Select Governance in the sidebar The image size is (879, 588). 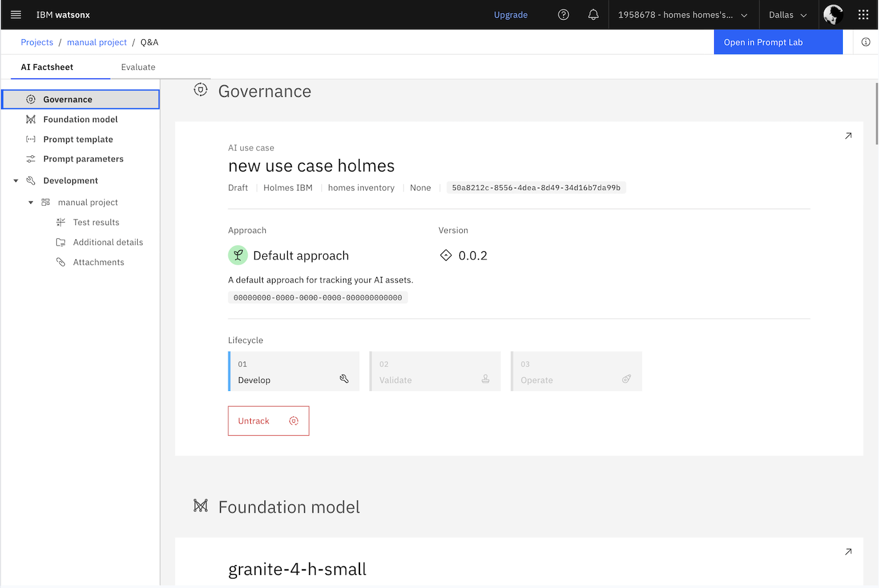pos(80,99)
